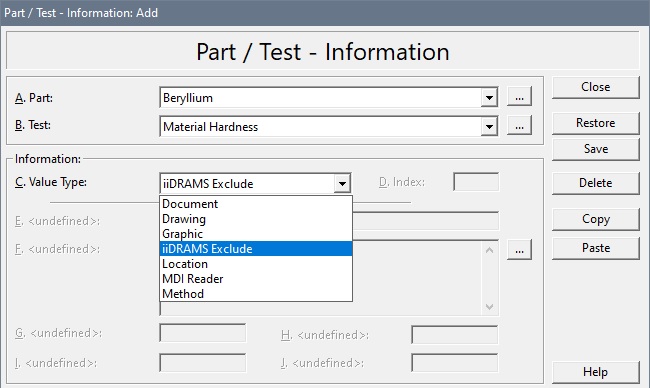Open Help for this dialog
Viewport: 650px width, 388px height.
click(596, 372)
